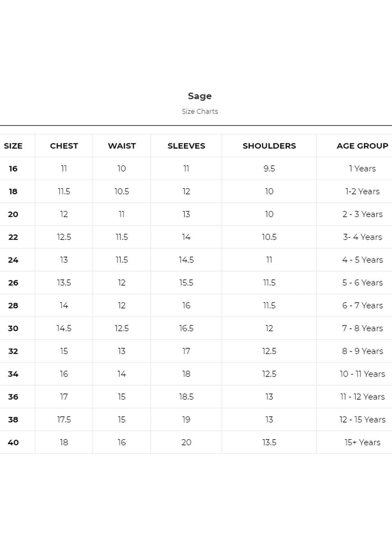392x546 pixels.
Task: Select size 16 row label
Action: click(x=13, y=169)
